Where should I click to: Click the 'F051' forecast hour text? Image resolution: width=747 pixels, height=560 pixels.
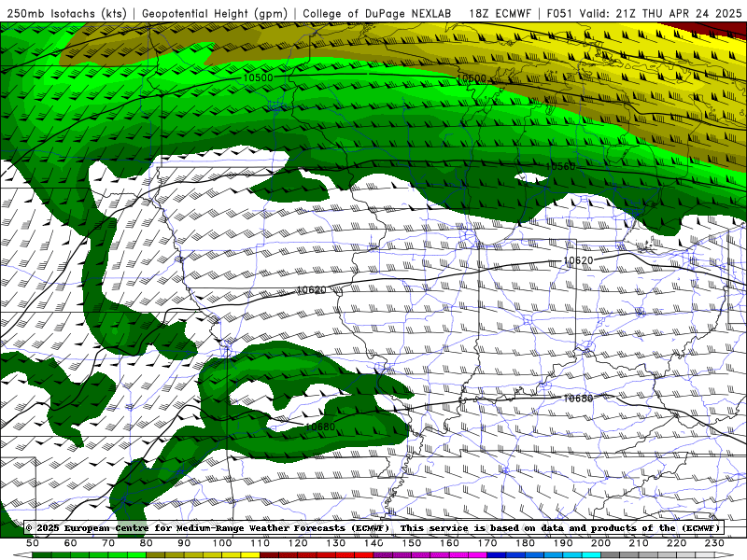(558, 13)
